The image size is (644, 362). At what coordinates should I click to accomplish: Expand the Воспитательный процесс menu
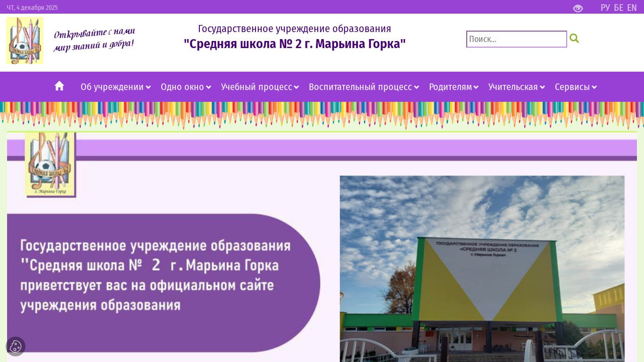[364, 87]
